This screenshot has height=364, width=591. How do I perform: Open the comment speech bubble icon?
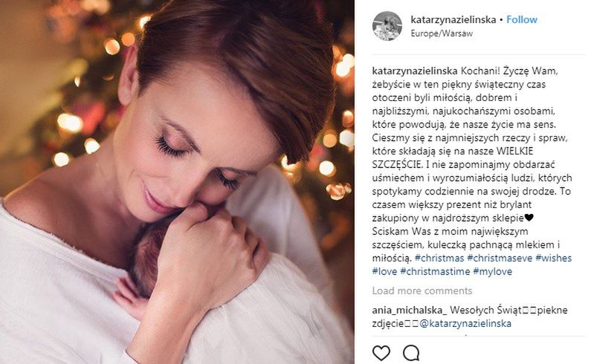(411, 353)
